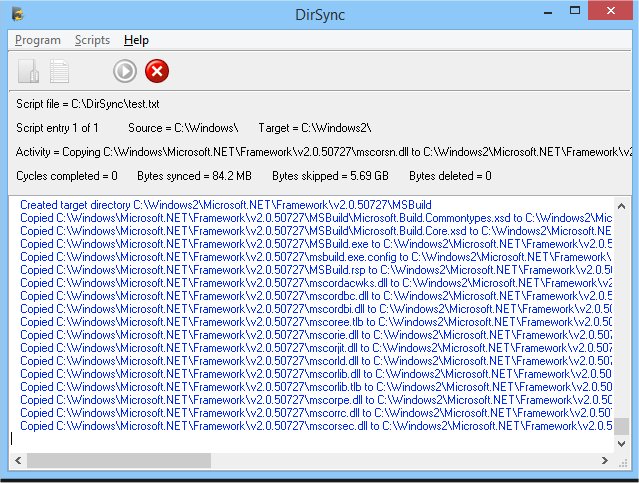The width and height of the screenshot is (639, 483).
Task: Click the 'Bytes synced = 84.2 MB' text
Action: 194,176
